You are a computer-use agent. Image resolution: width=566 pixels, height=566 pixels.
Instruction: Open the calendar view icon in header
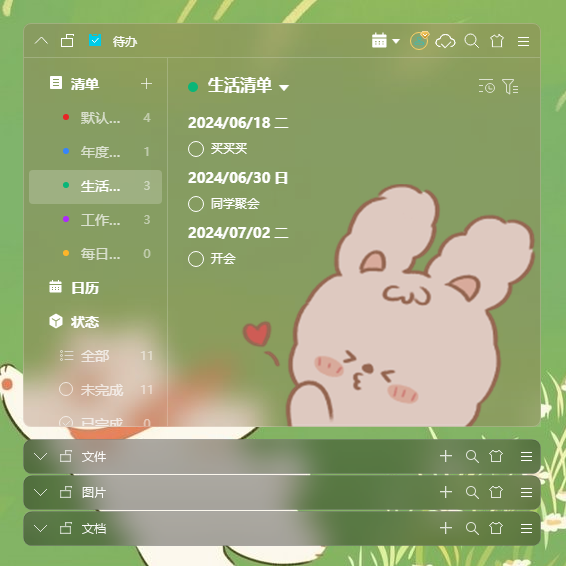point(379,40)
